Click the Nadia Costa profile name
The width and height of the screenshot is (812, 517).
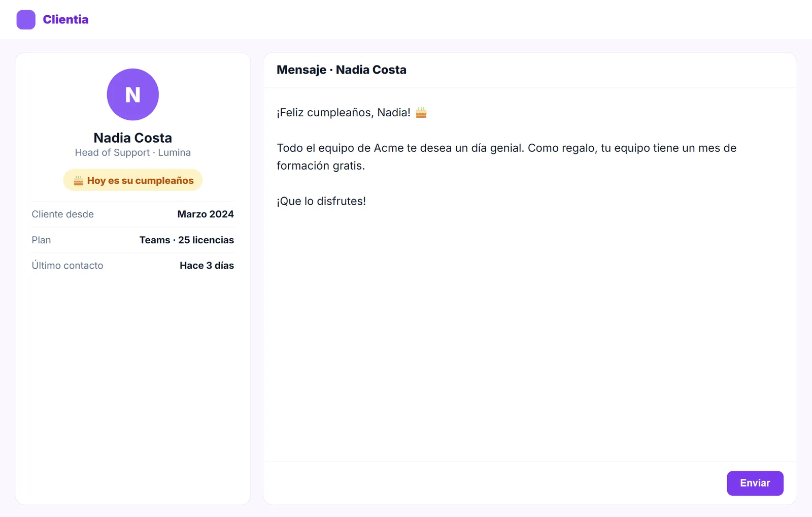tap(133, 138)
